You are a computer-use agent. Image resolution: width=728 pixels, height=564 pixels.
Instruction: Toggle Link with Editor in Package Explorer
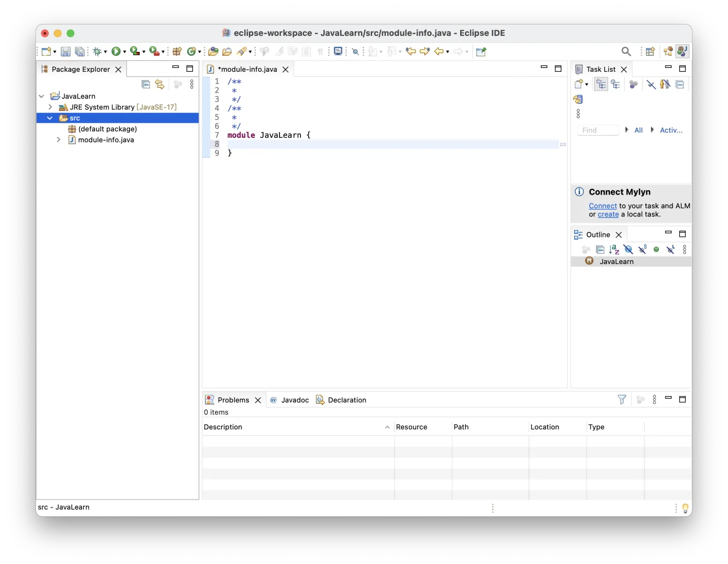(160, 84)
